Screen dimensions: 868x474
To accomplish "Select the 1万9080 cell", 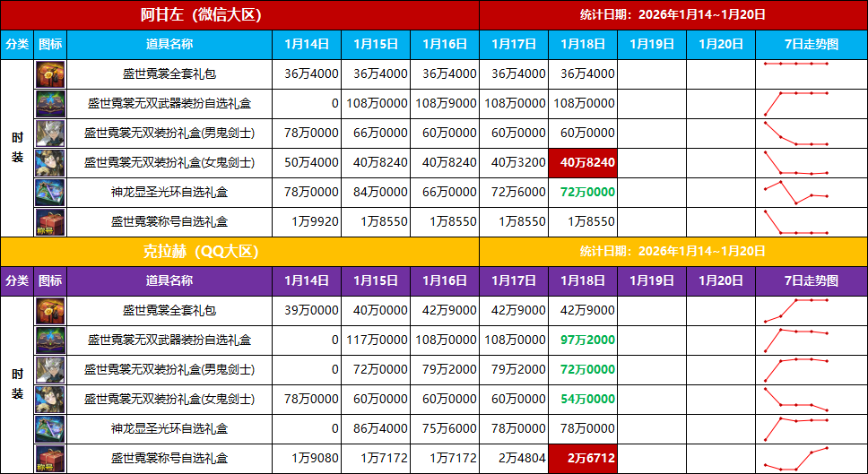I will coord(307,459).
